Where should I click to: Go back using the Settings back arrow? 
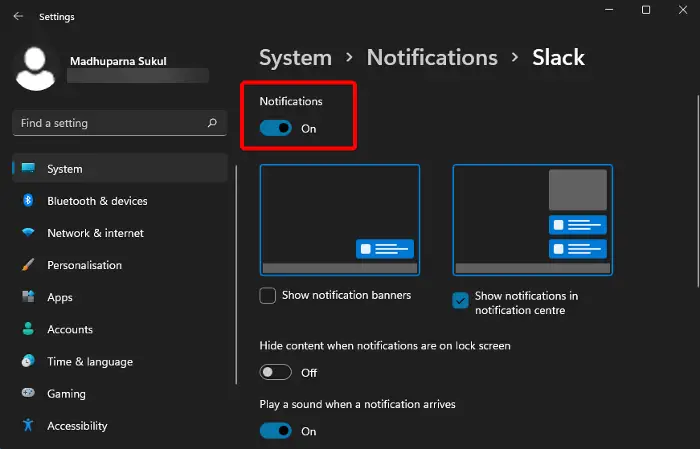[x=18, y=17]
